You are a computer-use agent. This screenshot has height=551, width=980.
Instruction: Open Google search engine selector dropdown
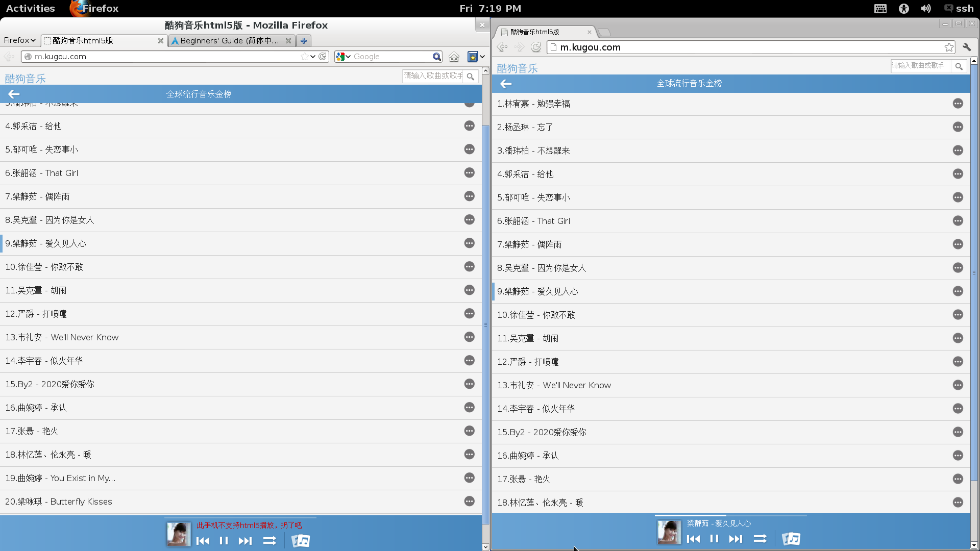(344, 57)
